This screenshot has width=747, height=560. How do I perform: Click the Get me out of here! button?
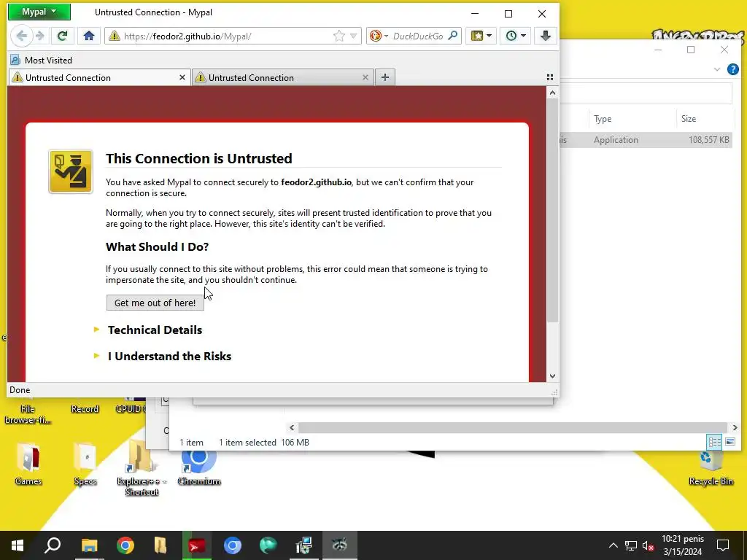155,303
